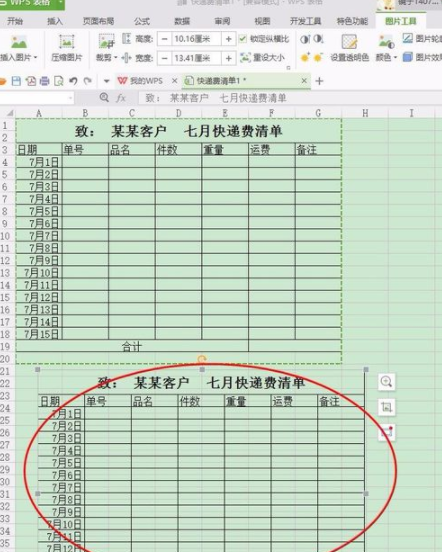Switch to the My WPS (我的WPS) document tab
This screenshot has width=442, height=552.
(146, 81)
